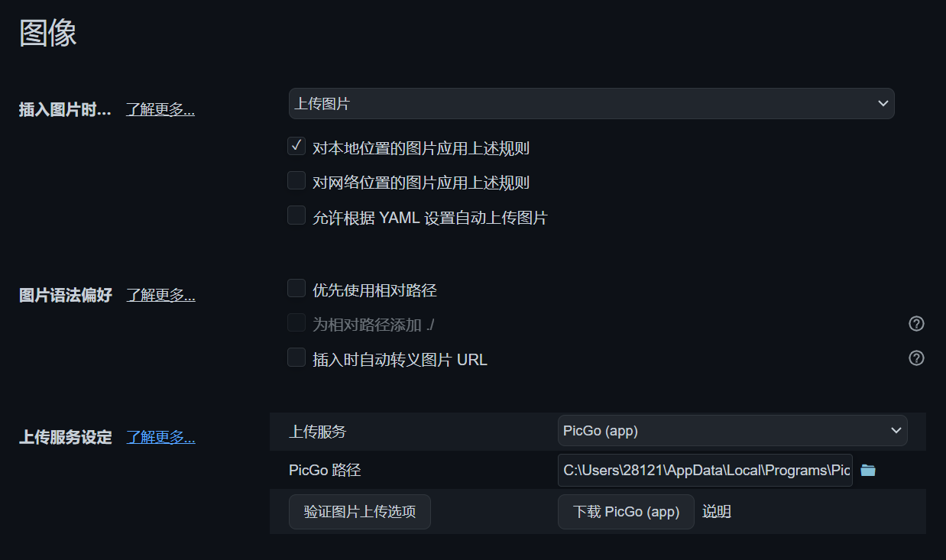Click help icon beside 插入时自动转义图片 URL
The image size is (946, 560).
916,358
